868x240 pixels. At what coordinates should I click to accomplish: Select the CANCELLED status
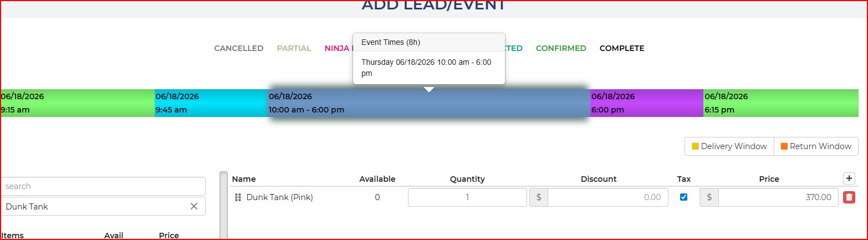click(x=239, y=48)
